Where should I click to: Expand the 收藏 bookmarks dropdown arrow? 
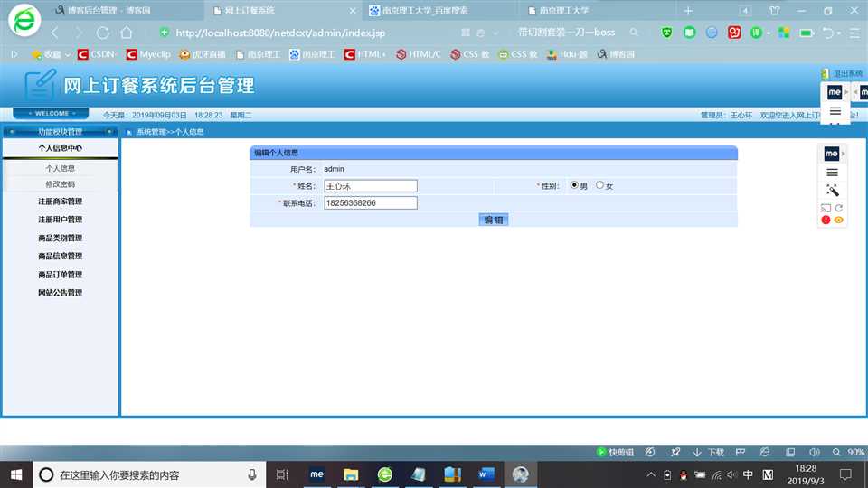[x=68, y=55]
